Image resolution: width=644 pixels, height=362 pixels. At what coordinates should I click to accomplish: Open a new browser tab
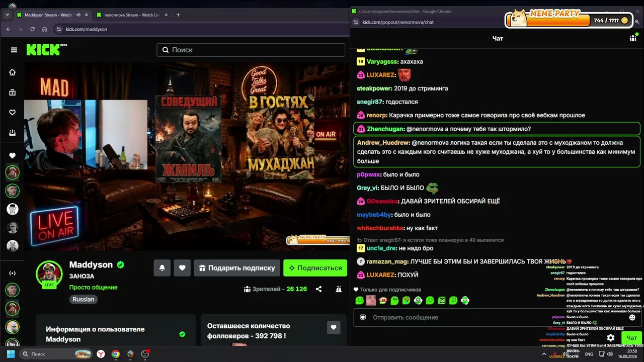coord(178,15)
